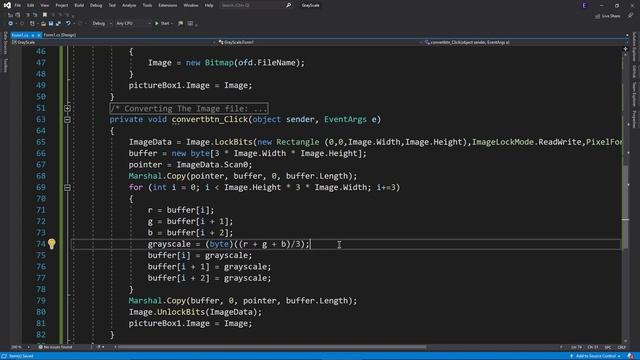Click the split editor handle above the scrollbar

pos(625,49)
